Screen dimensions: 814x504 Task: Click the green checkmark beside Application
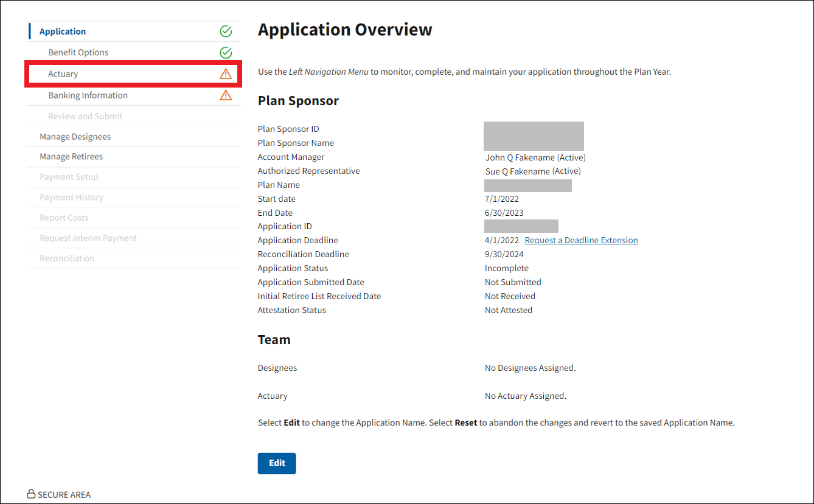(226, 32)
